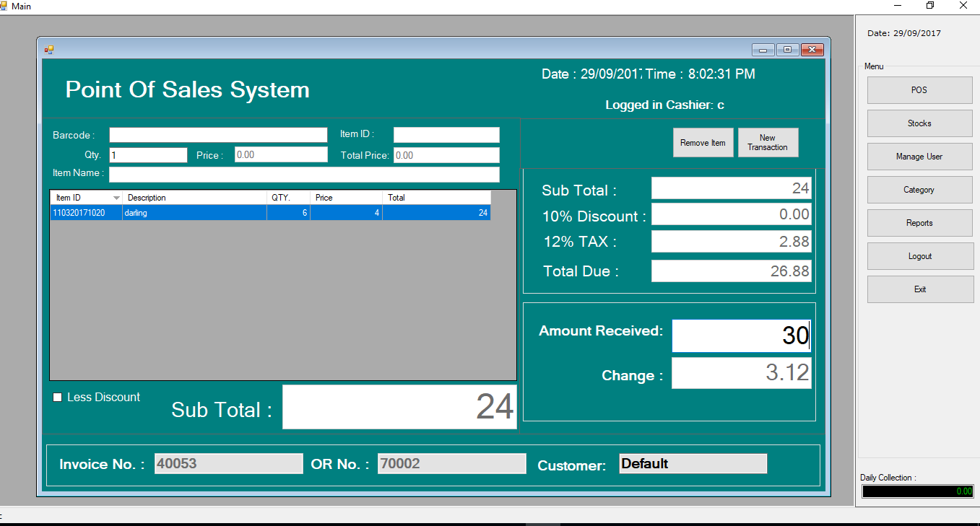
Task: Click the small form icon on the inner window titlebar
Action: point(49,49)
